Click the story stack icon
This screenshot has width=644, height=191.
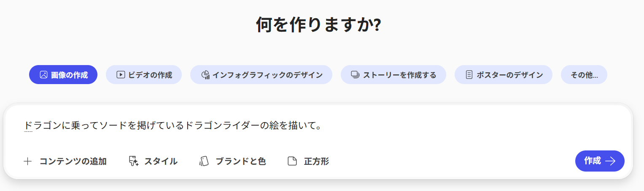coord(355,75)
